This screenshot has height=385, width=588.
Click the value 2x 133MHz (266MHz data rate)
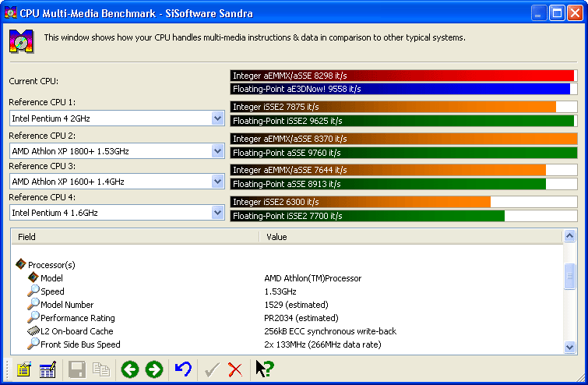coord(322,344)
